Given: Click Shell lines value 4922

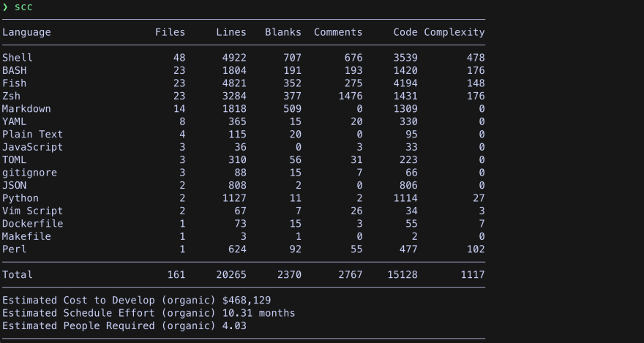Looking at the screenshot, I should click(234, 58).
